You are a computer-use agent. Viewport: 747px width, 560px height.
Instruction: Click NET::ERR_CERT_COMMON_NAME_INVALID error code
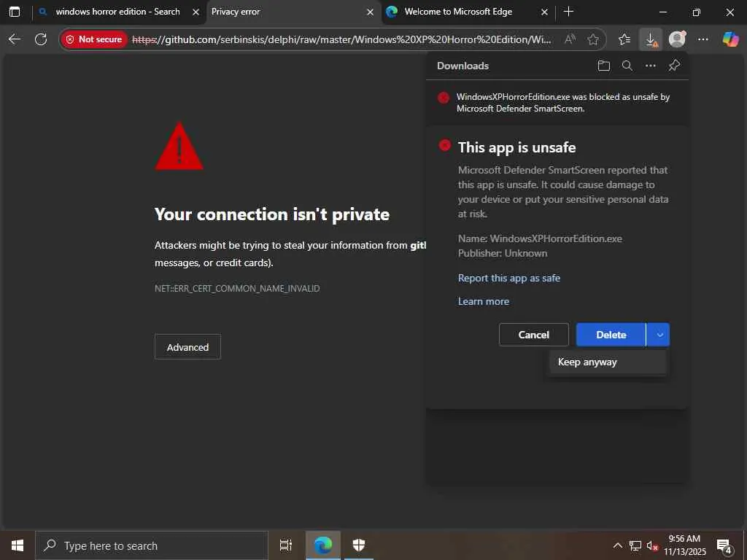point(237,289)
